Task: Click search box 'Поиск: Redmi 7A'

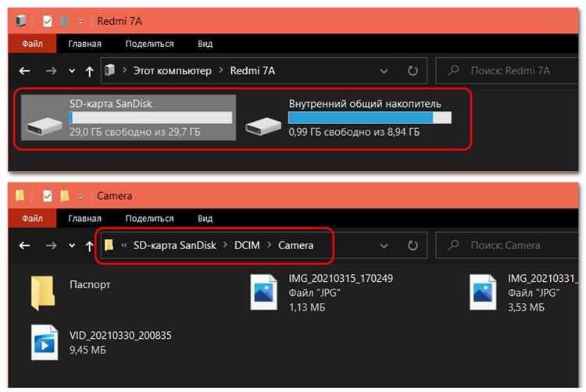Action: click(x=507, y=70)
